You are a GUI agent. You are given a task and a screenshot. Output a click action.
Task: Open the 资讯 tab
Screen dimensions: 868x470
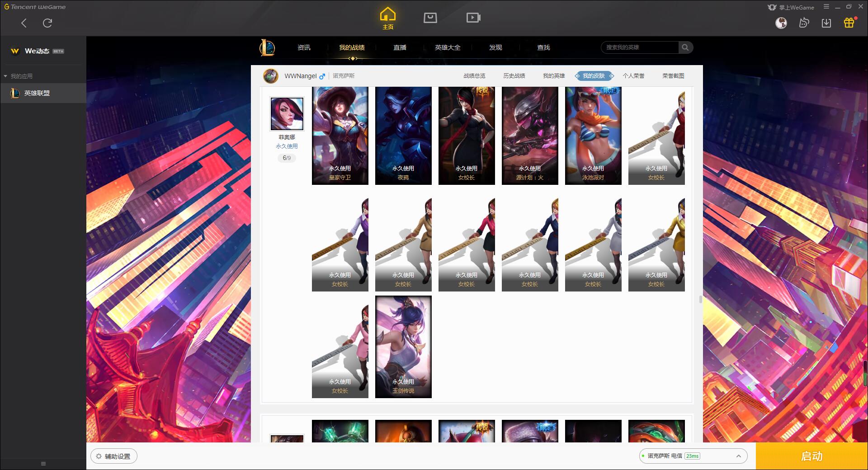click(x=304, y=47)
